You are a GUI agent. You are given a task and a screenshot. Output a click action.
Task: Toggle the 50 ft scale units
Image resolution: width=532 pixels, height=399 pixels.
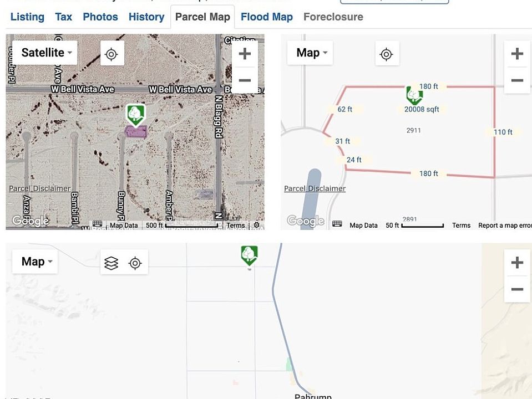tap(414, 225)
